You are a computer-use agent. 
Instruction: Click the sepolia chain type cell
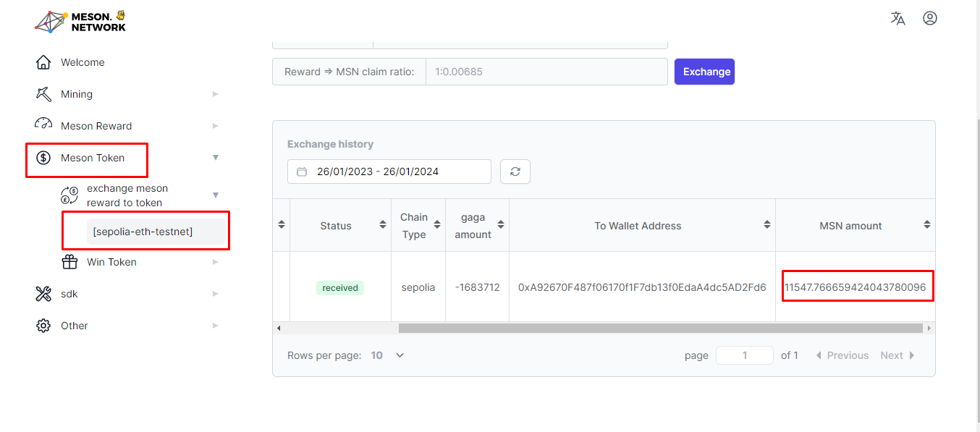tap(418, 287)
